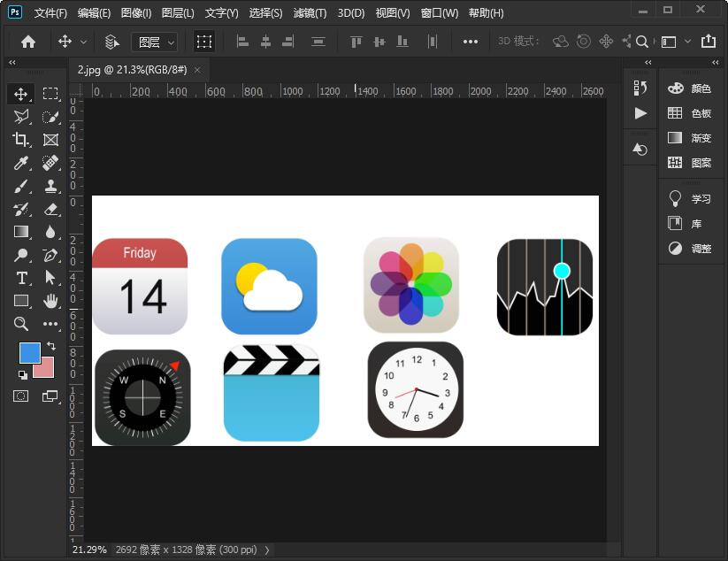Expand the status bar info arrow
Image resolution: width=728 pixels, height=561 pixels.
coord(268,549)
